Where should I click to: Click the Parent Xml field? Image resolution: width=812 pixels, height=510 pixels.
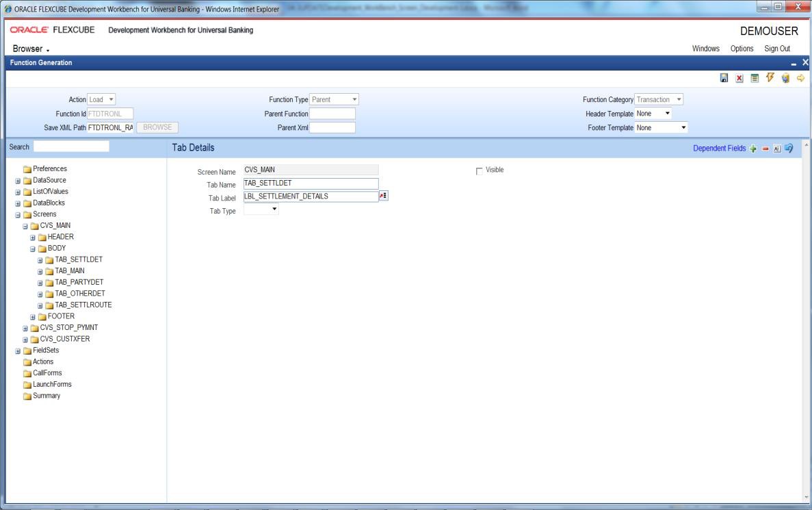(x=332, y=127)
